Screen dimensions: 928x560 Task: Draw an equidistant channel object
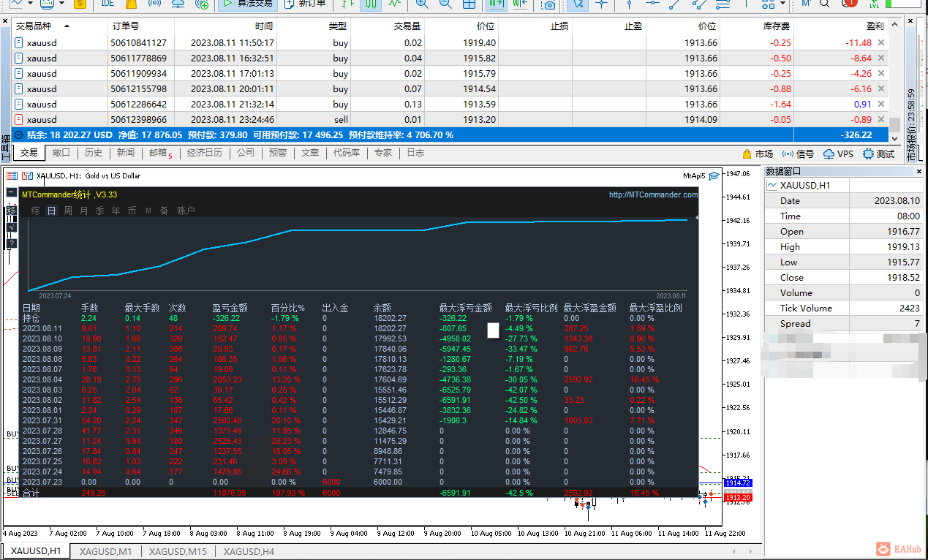[699, 4]
